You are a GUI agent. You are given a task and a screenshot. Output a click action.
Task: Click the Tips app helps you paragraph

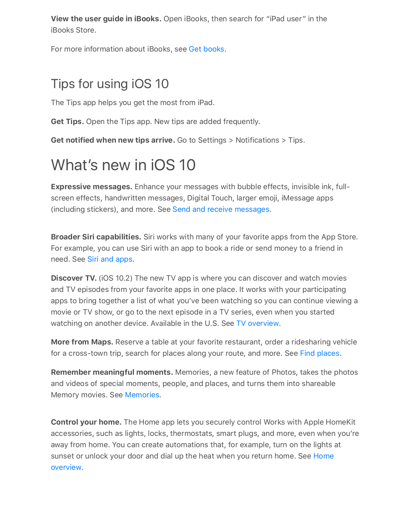pyautogui.click(x=133, y=103)
